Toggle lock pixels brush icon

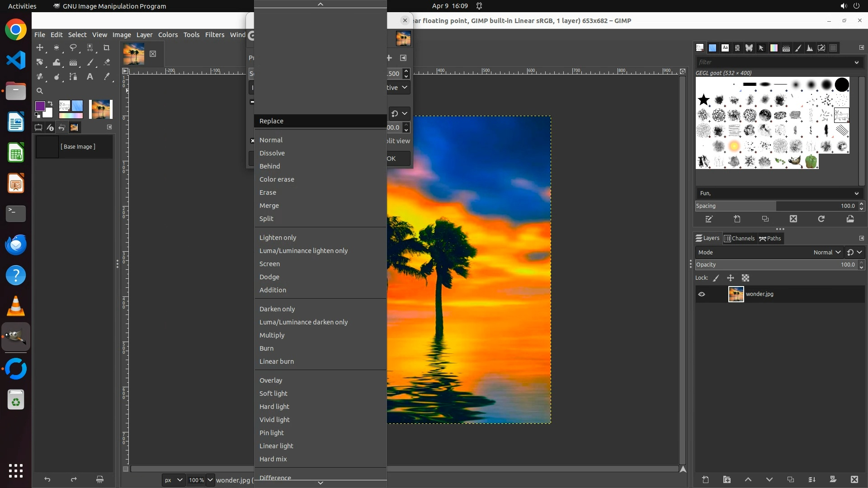tap(716, 278)
